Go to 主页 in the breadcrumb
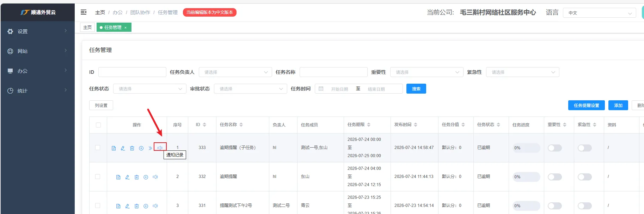Screen dimensions: 644x214 pos(100,12)
